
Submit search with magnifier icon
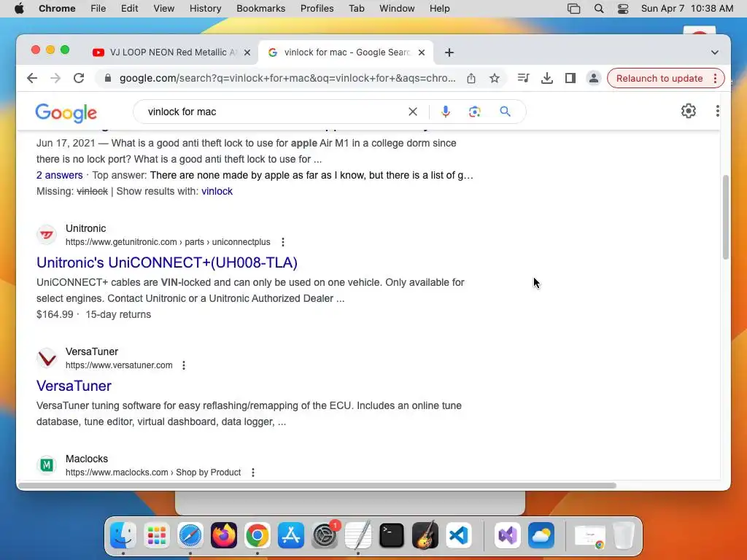click(505, 112)
